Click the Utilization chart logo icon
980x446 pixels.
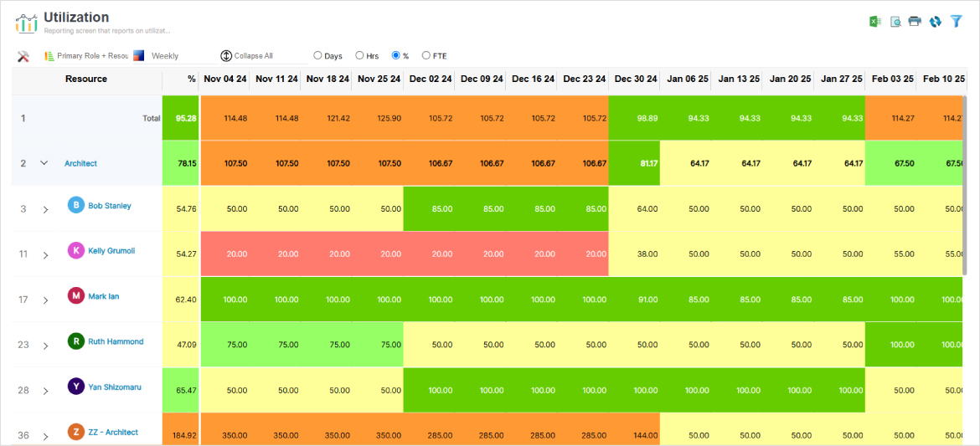point(26,23)
